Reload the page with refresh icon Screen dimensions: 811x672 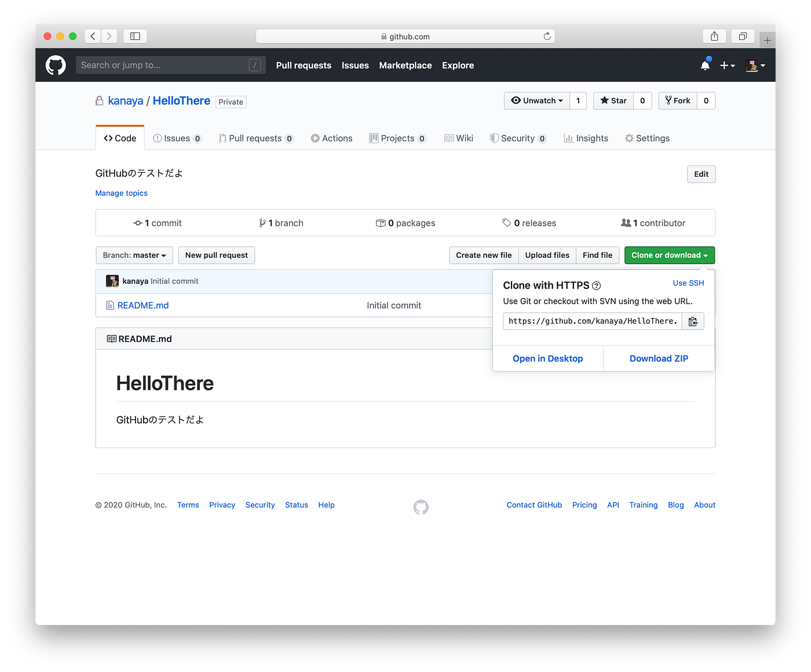(547, 36)
